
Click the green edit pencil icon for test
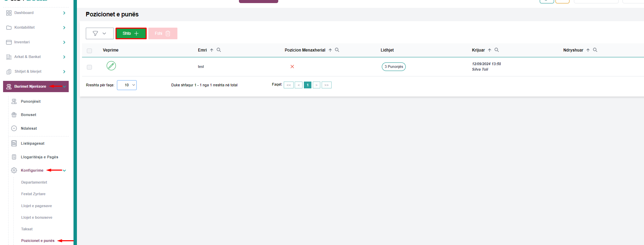coord(111,66)
